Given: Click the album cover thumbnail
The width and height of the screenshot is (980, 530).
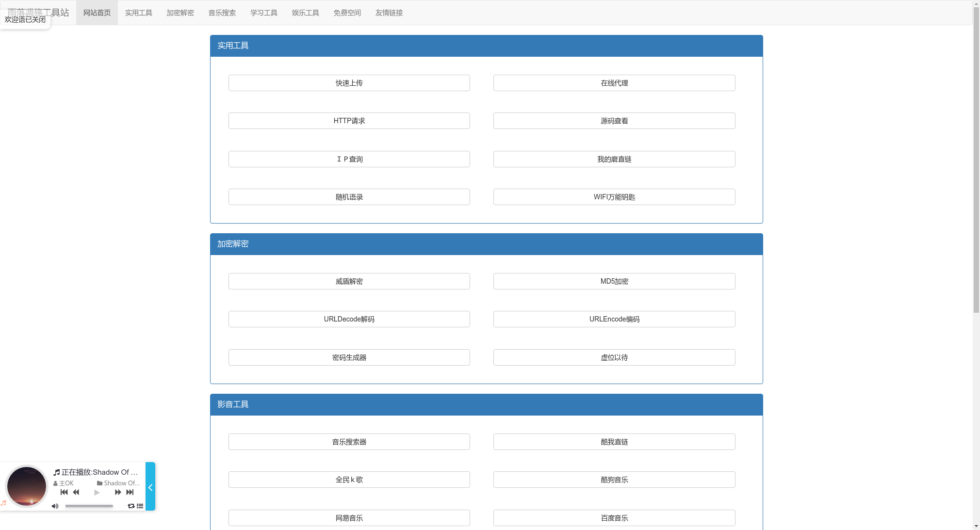Looking at the screenshot, I should coord(27,486).
